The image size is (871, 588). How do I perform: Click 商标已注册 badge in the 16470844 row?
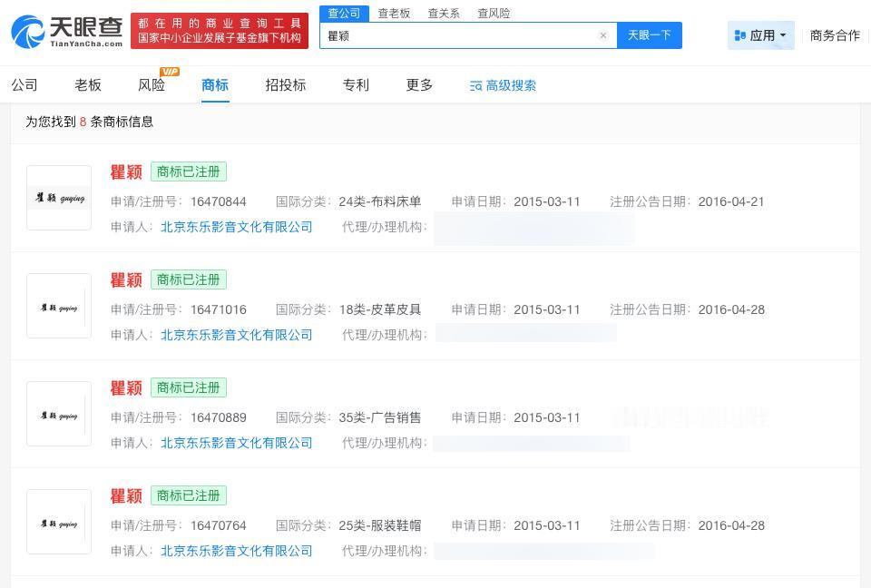189,171
